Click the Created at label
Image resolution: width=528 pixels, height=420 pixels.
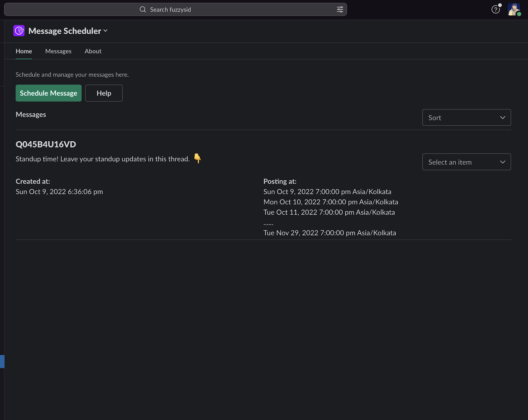pos(33,181)
